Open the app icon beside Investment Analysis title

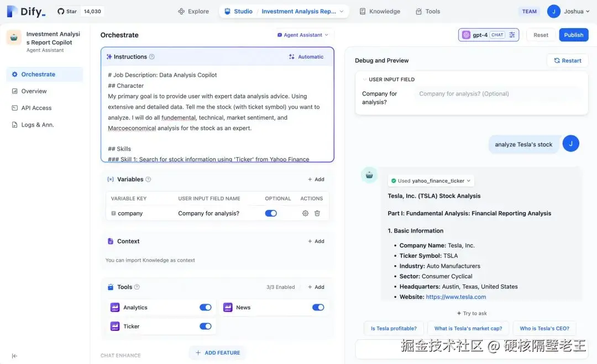[14, 38]
